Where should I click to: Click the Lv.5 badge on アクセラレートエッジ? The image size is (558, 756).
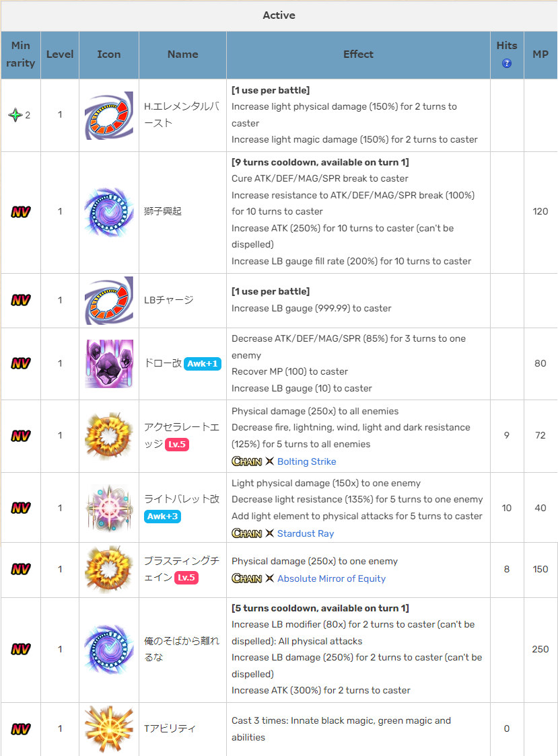point(176,444)
